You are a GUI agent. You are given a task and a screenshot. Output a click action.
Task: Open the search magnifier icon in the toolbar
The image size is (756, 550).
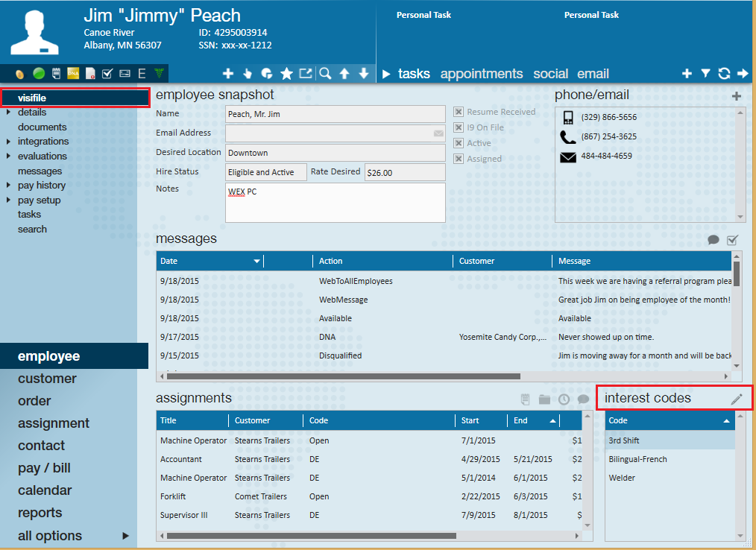(325, 74)
